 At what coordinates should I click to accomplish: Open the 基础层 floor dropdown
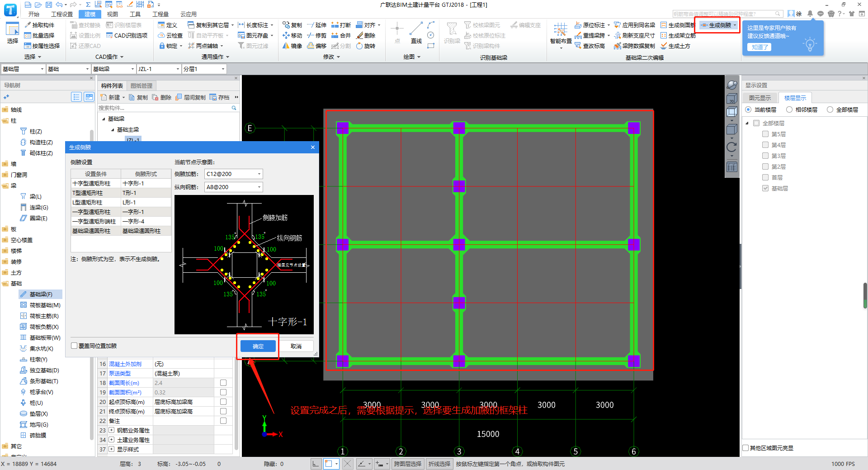click(x=23, y=69)
